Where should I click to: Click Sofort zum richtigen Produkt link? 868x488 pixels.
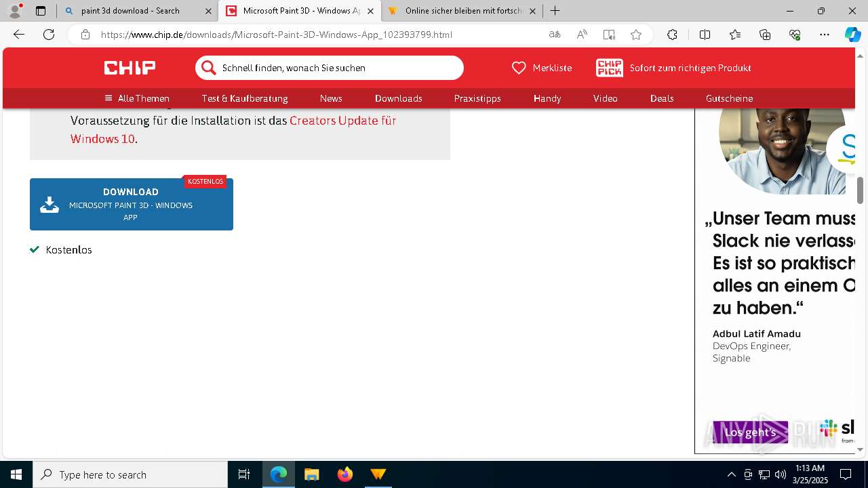pyautogui.click(x=690, y=68)
